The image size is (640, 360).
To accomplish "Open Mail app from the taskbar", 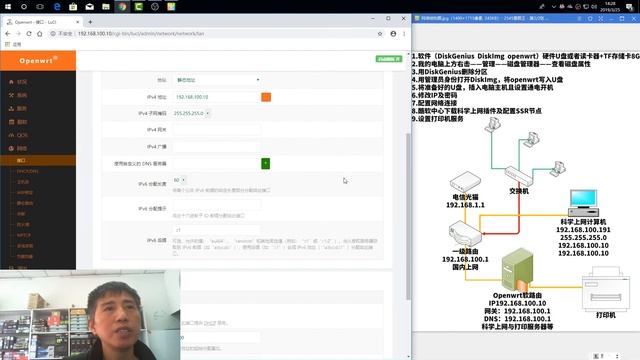I will pyautogui.click(x=89, y=7).
